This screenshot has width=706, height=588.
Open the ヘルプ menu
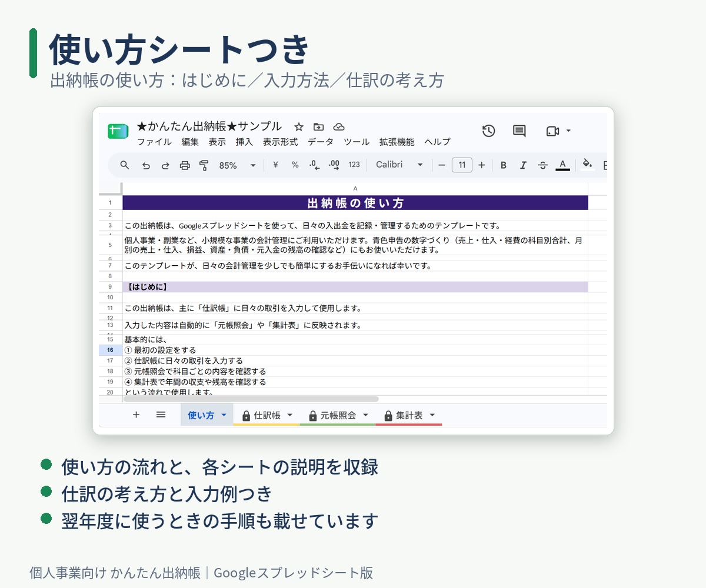[437, 142]
